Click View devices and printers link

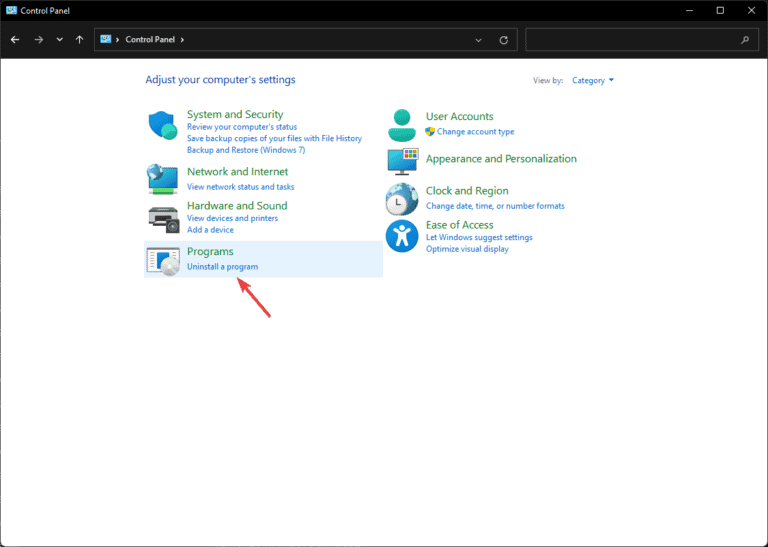click(x=232, y=218)
